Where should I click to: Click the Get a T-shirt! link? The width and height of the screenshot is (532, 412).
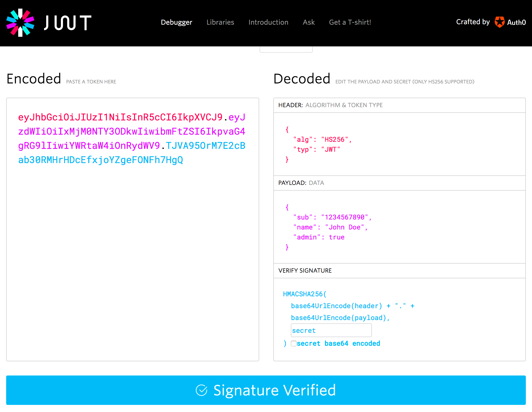point(350,22)
